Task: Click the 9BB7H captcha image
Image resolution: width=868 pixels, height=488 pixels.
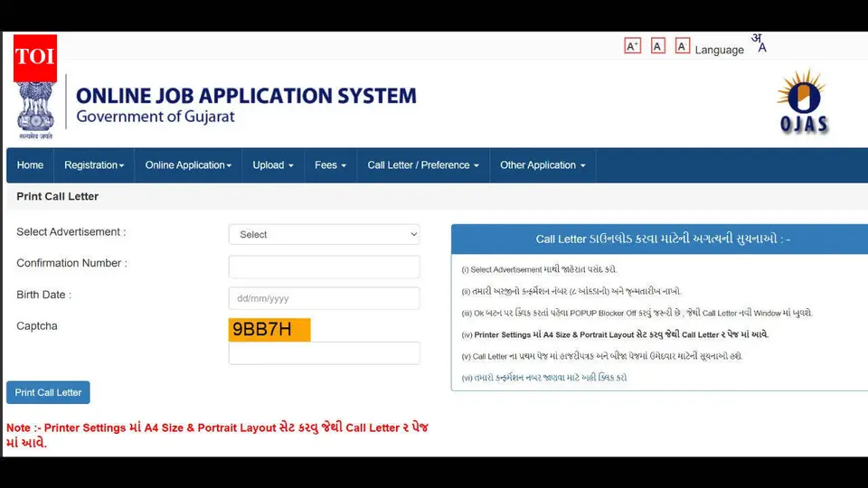Action: [x=269, y=329]
